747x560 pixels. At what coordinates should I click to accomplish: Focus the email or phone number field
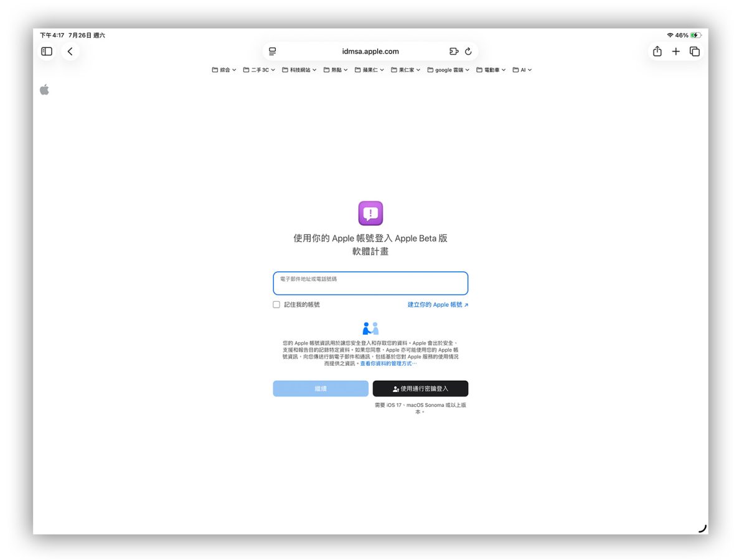pos(370,283)
